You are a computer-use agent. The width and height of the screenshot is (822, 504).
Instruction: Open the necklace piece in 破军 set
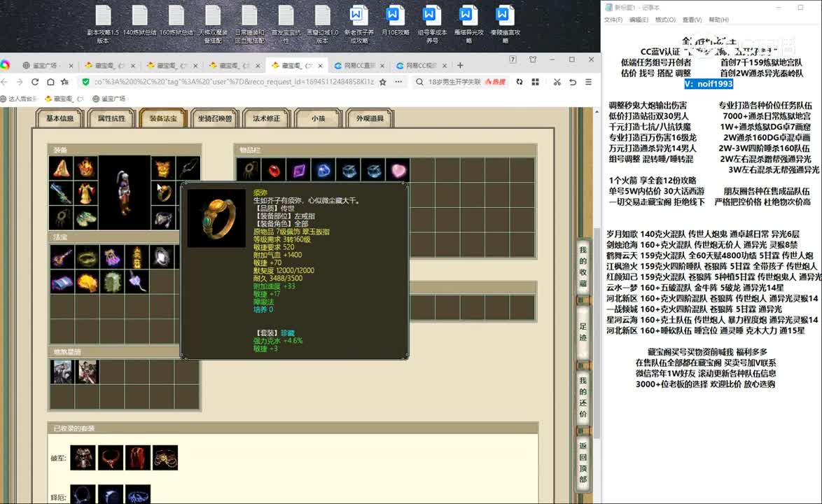110,458
